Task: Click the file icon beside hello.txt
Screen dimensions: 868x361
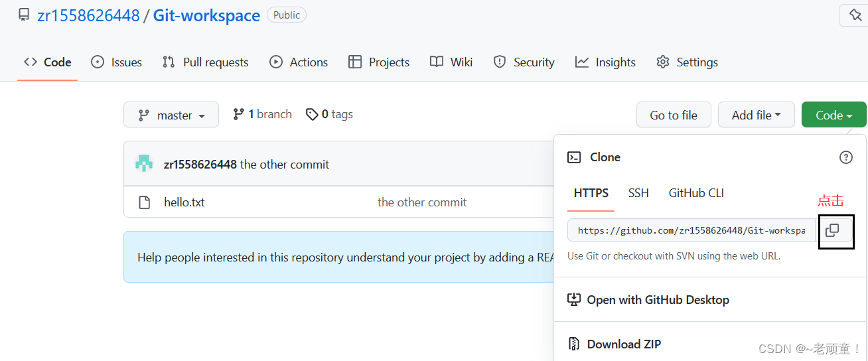Action: [144, 202]
